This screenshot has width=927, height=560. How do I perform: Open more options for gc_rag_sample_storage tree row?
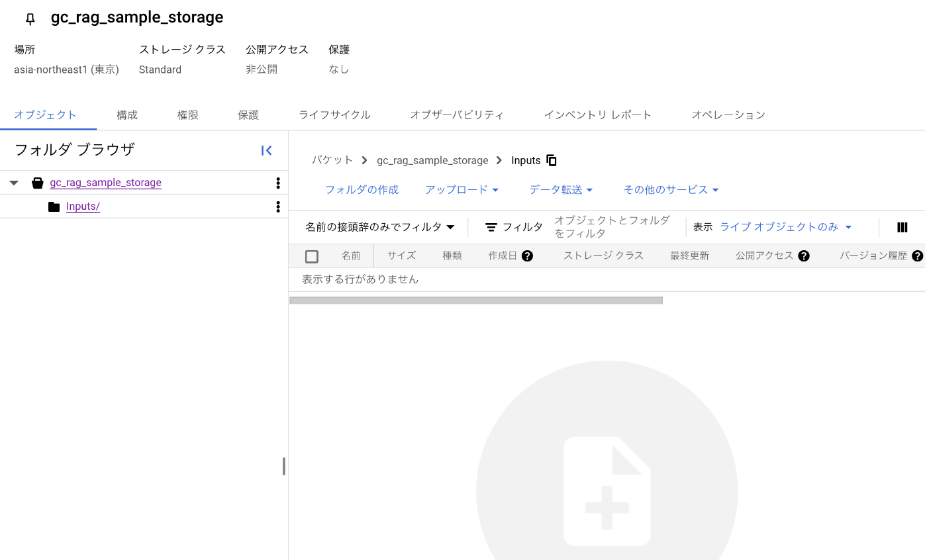coord(278,183)
